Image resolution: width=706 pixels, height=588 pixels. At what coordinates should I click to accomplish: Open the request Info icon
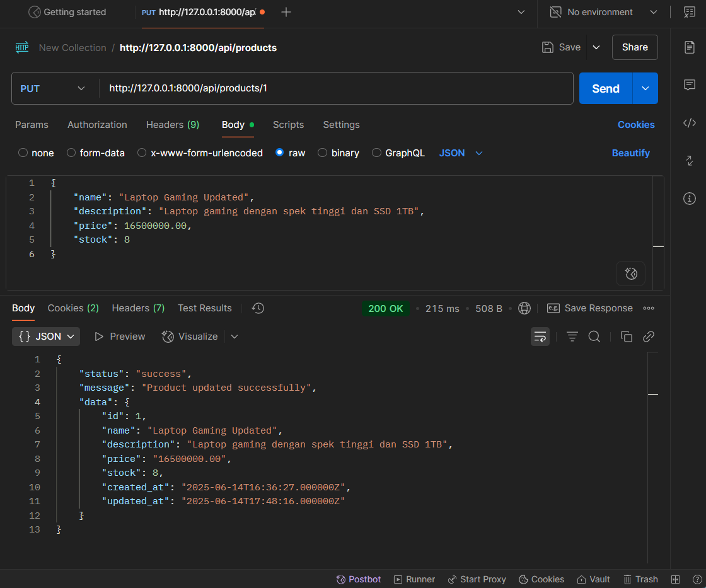pyautogui.click(x=690, y=199)
